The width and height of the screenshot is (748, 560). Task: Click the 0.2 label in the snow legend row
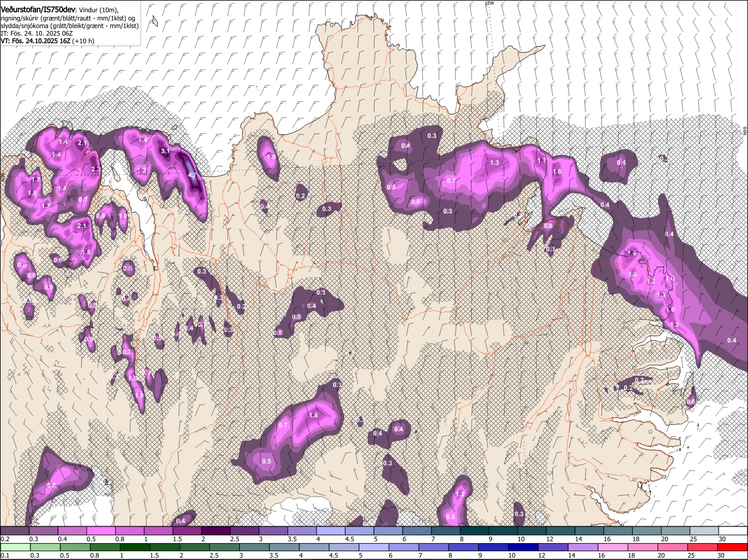[x=5, y=538]
